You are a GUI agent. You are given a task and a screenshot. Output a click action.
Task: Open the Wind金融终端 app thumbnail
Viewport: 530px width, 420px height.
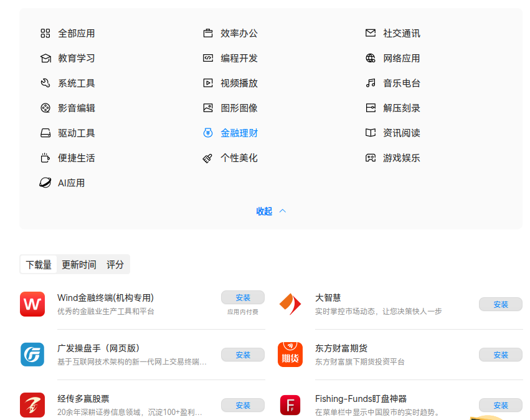tap(32, 304)
